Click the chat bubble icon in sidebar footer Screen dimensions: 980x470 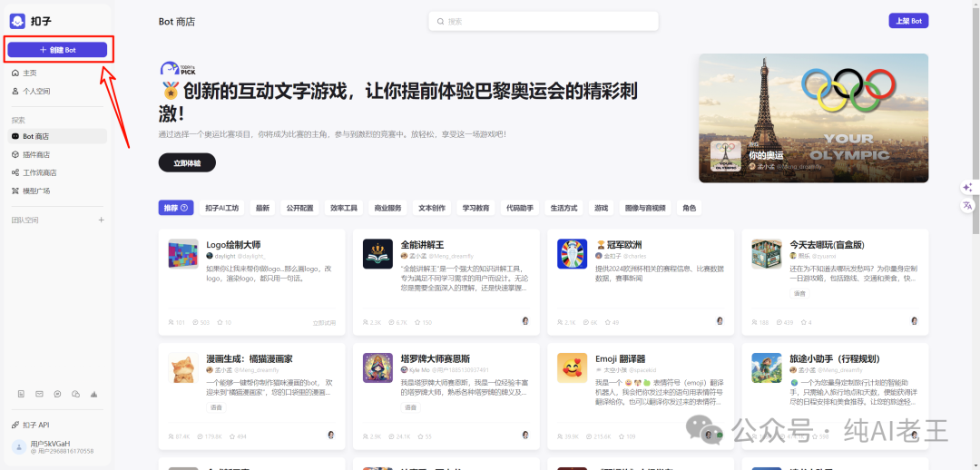(57, 394)
